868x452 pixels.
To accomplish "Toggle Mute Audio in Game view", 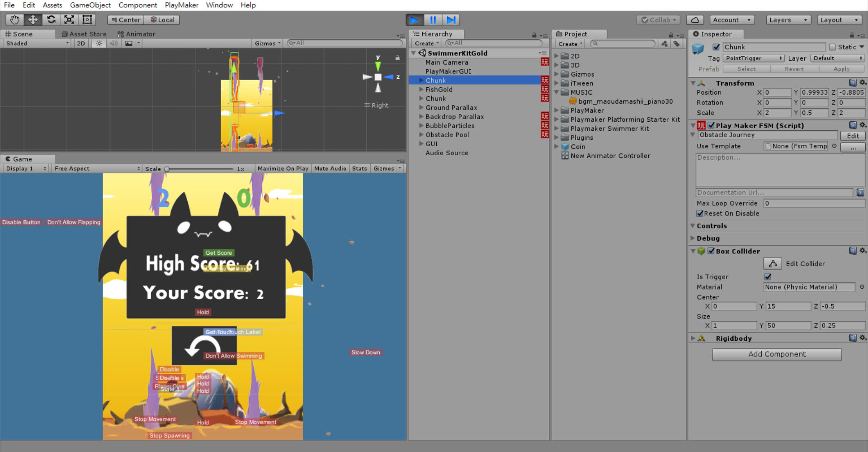I will (330, 168).
